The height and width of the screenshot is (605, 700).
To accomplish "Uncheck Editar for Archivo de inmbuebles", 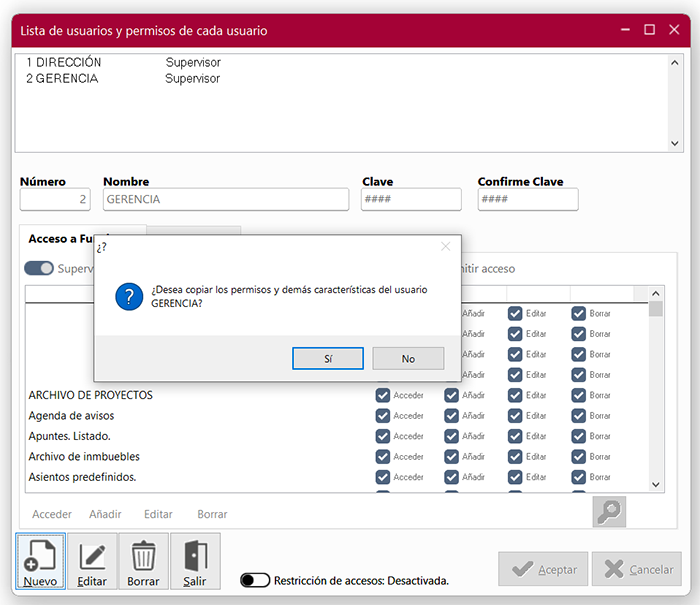I will point(515,457).
